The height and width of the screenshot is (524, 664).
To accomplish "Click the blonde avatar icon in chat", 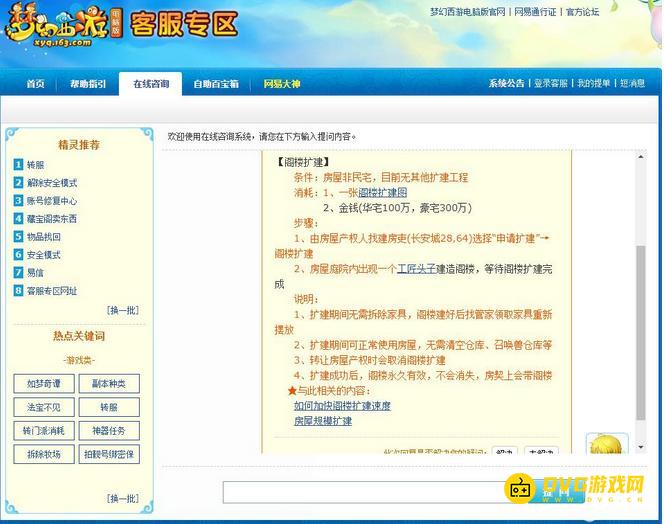I will coord(606,448).
